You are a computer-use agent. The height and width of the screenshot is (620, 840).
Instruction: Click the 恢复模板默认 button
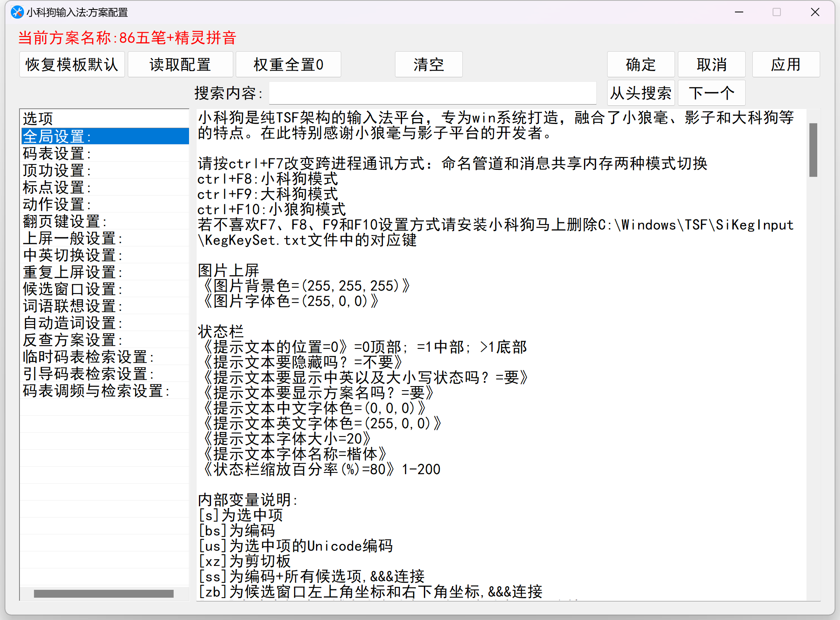[x=72, y=64]
